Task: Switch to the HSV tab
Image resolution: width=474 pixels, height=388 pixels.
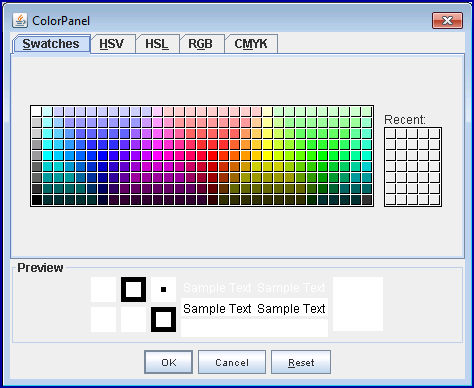Action: (x=112, y=44)
